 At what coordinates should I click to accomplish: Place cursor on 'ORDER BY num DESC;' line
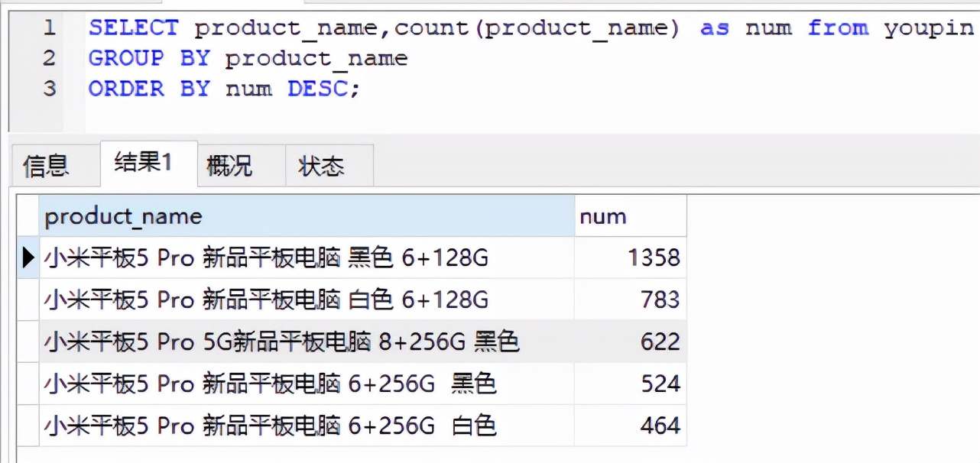point(224,89)
